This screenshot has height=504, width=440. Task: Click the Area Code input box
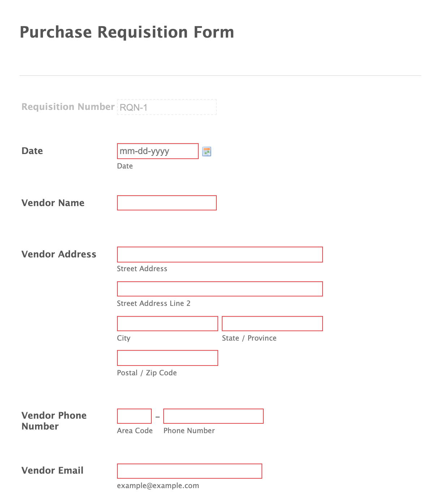pyautogui.click(x=134, y=416)
